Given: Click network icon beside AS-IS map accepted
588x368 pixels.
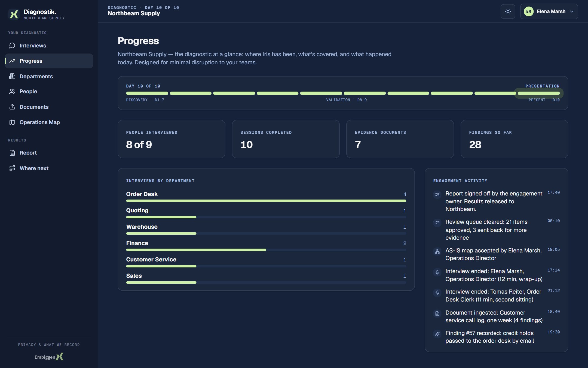Looking at the screenshot, I should point(437,252).
